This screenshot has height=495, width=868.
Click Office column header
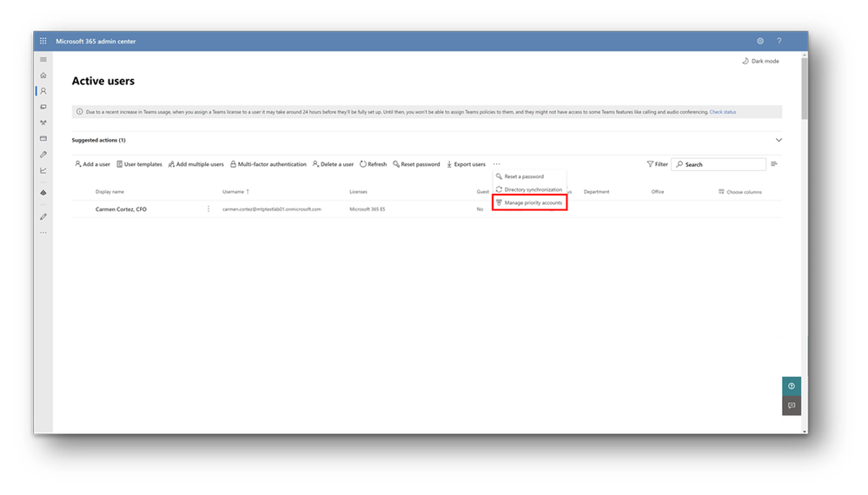657,192
